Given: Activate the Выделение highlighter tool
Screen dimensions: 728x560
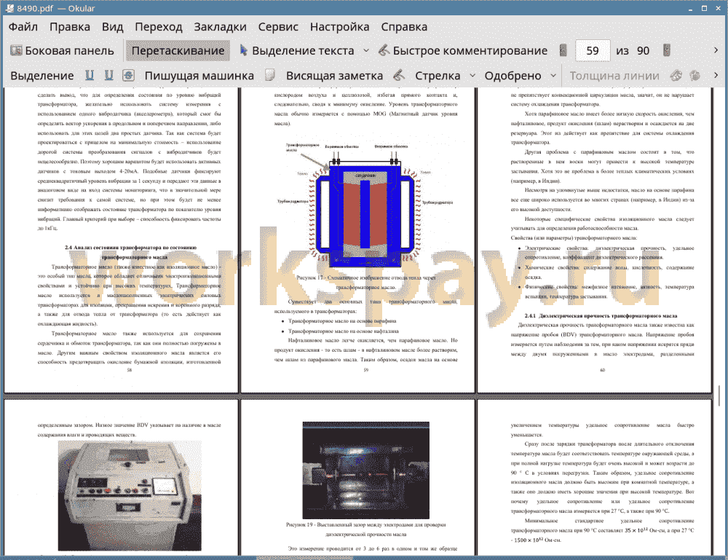Looking at the screenshot, I should (41, 76).
